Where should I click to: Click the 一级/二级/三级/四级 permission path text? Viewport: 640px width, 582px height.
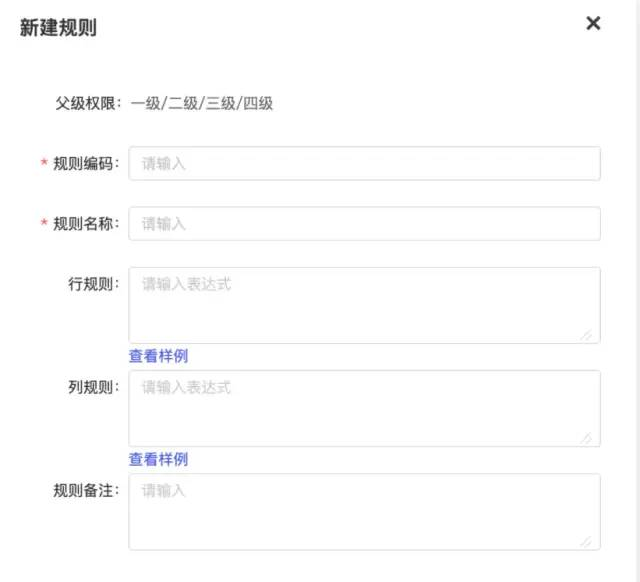pyautogui.click(x=201, y=103)
